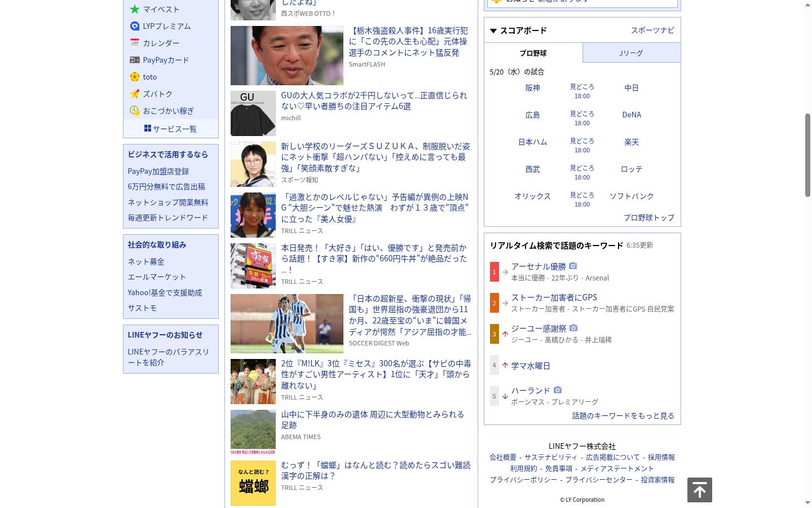Click the PayPayカード card icon
The height and width of the screenshot is (508, 812).
coord(135,60)
